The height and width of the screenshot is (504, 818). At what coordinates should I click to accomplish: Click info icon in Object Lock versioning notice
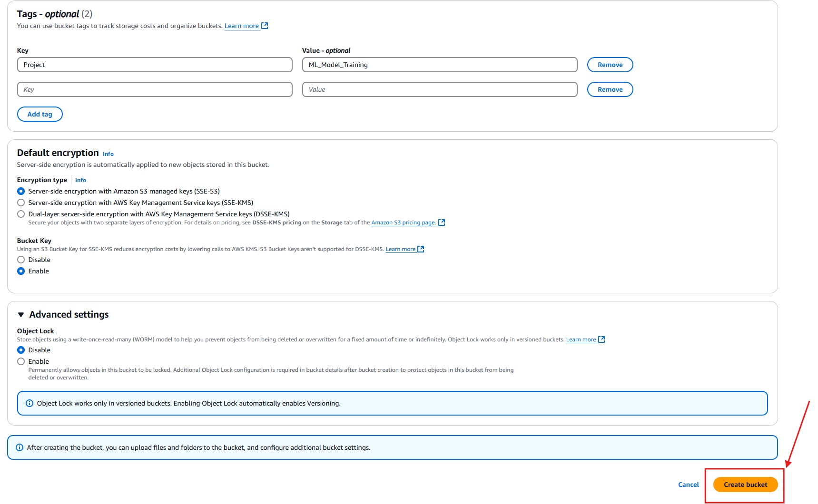point(30,403)
